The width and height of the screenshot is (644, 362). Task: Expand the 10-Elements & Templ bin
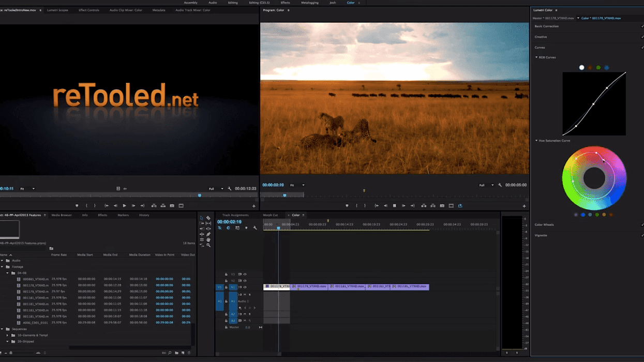(x=7, y=335)
